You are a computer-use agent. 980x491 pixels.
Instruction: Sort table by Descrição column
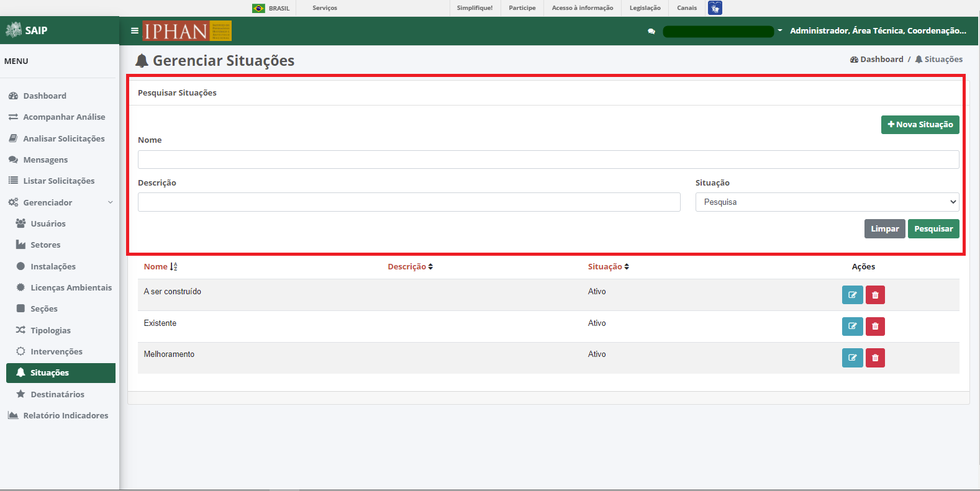tap(410, 266)
